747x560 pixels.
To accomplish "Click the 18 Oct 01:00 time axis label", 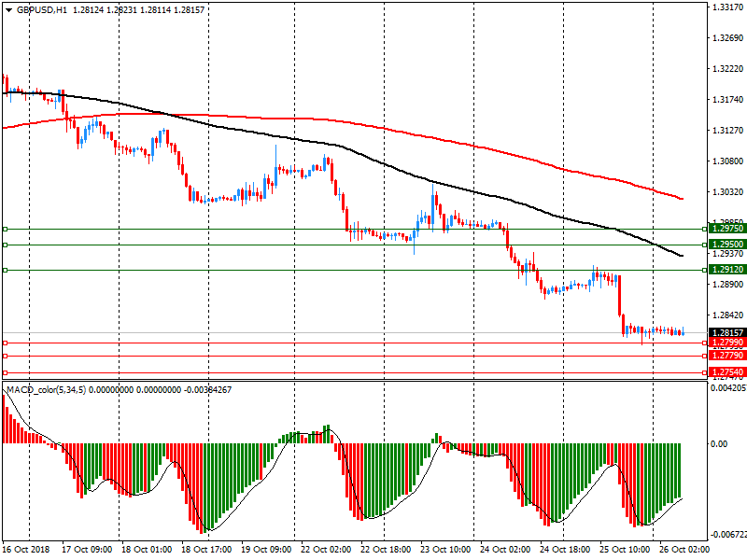I will click(147, 549).
